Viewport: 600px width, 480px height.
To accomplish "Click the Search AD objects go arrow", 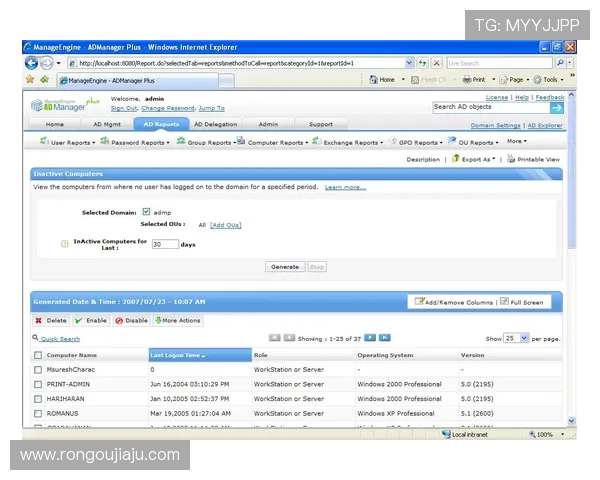I will point(557,108).
